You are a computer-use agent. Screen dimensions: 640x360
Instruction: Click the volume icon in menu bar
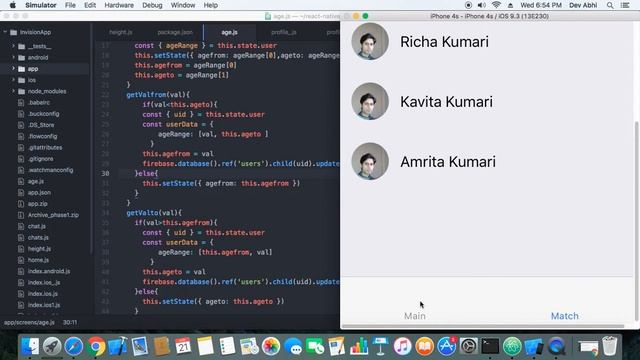482,5
